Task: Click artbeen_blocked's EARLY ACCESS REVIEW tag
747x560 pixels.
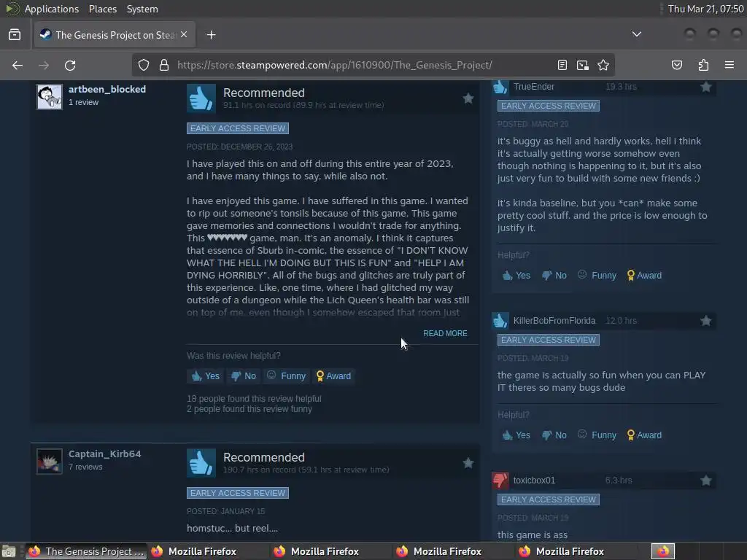Action: 238,128
